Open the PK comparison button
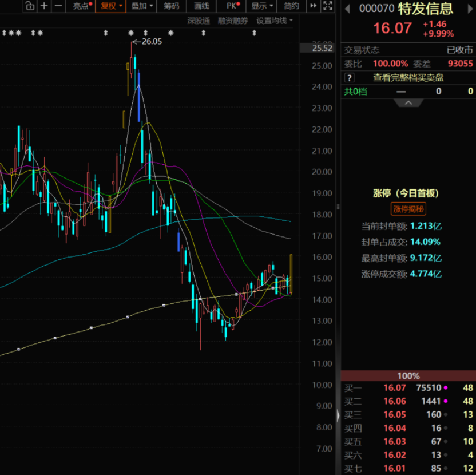 232,6
